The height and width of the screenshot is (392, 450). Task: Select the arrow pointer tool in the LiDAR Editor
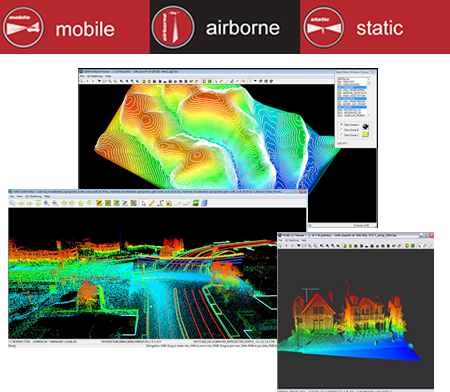click(143, 203)
